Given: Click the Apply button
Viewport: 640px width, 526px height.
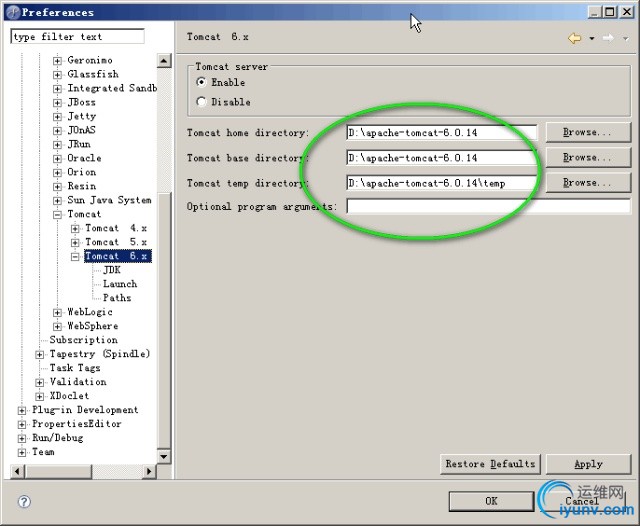Looking at the screenshot, I should [x=588, y=464].
